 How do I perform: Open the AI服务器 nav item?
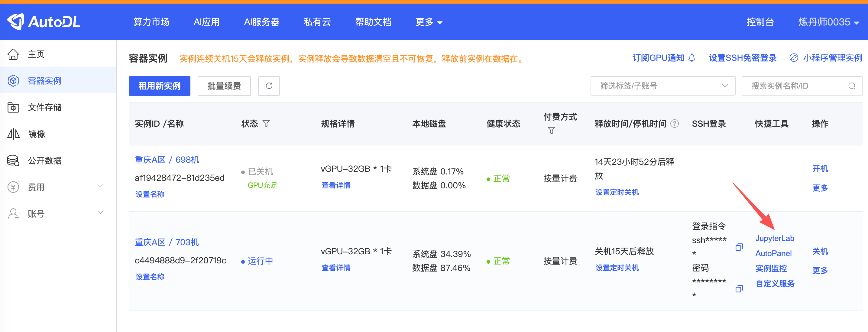click(262, 22)
